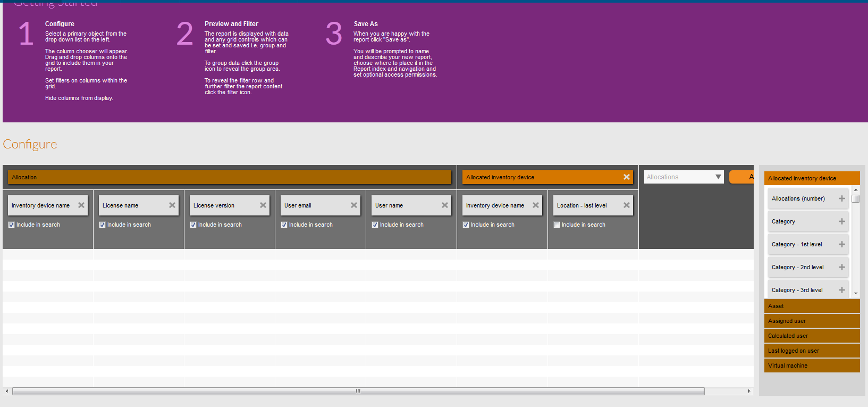Add Category - 2nd level with plus icon
The height and width of the screenshot is (407, 868).
click(842, 267)
